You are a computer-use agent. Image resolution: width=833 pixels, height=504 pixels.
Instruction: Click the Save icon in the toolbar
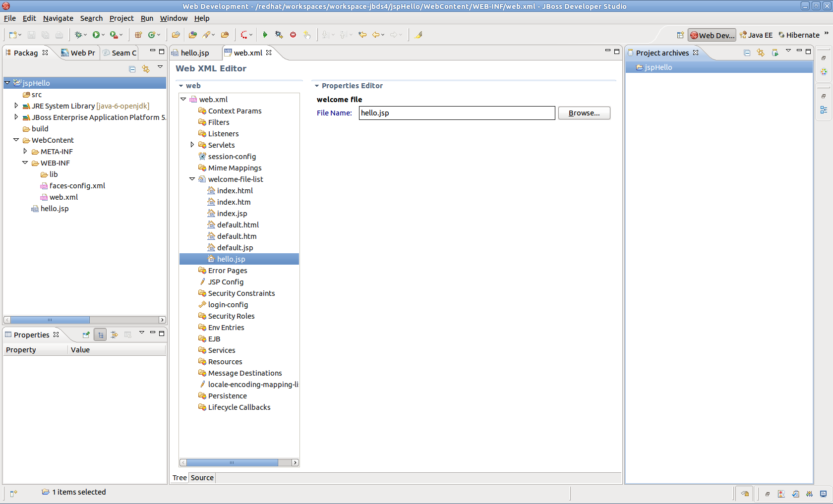click(x=31, y=35)
